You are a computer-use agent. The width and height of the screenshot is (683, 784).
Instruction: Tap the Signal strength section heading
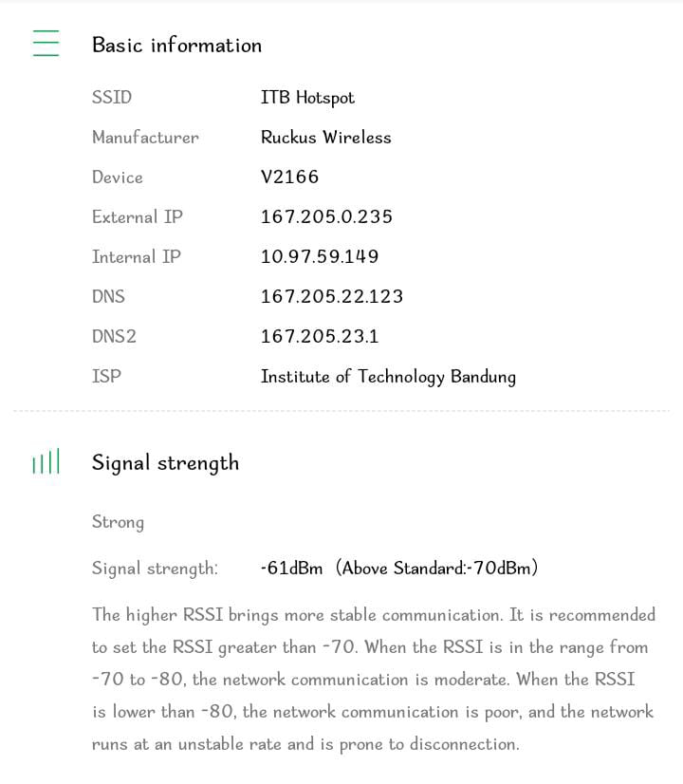pos(165,463)
